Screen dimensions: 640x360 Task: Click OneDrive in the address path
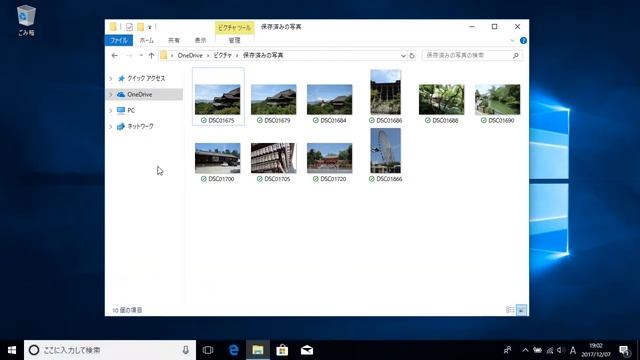tap(190, 56)
